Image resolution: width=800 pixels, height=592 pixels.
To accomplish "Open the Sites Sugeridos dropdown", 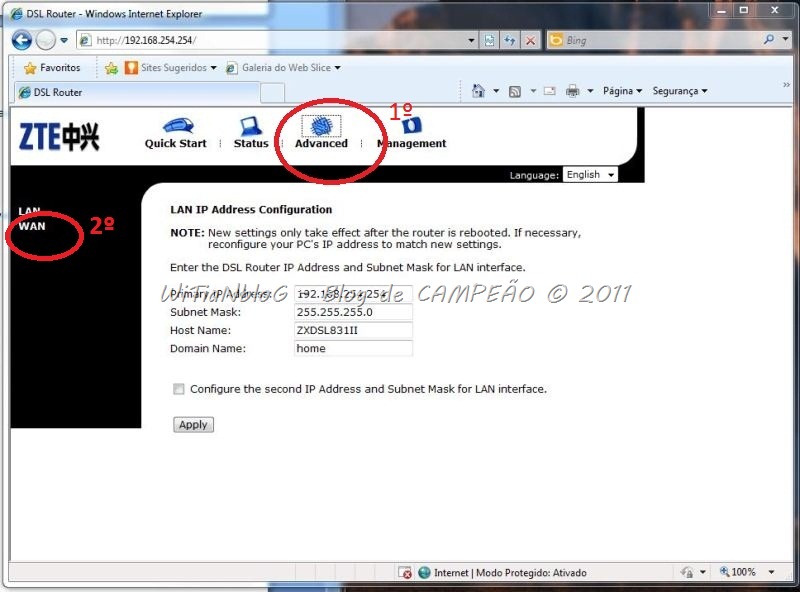I will (x=171, y=67).
